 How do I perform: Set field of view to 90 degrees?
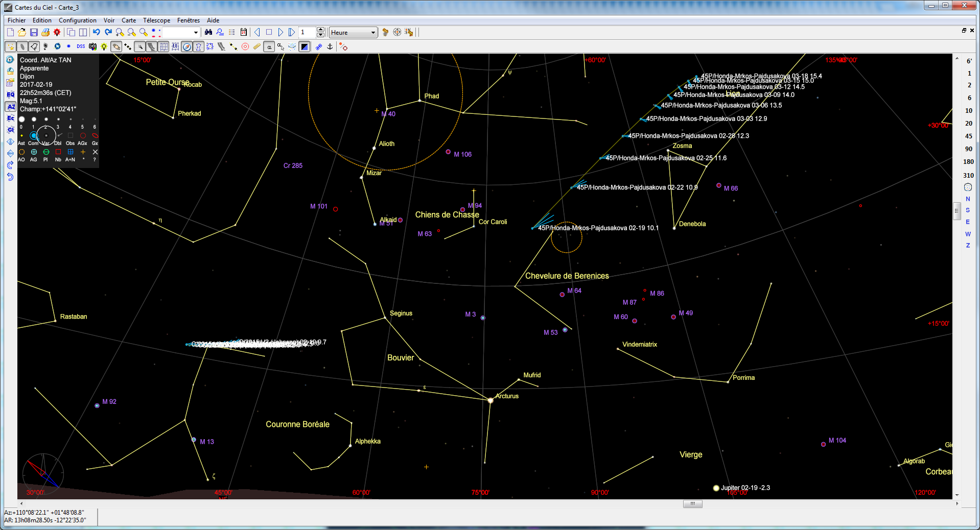point(968,149)
